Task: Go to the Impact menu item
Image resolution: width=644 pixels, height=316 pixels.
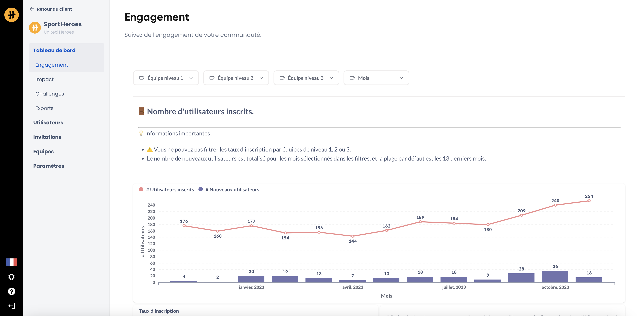Action: click(45, 79)
